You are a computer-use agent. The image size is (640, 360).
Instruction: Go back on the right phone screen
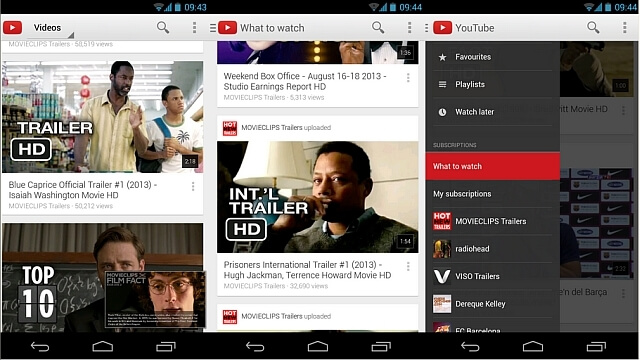click(x=470, y=347)
